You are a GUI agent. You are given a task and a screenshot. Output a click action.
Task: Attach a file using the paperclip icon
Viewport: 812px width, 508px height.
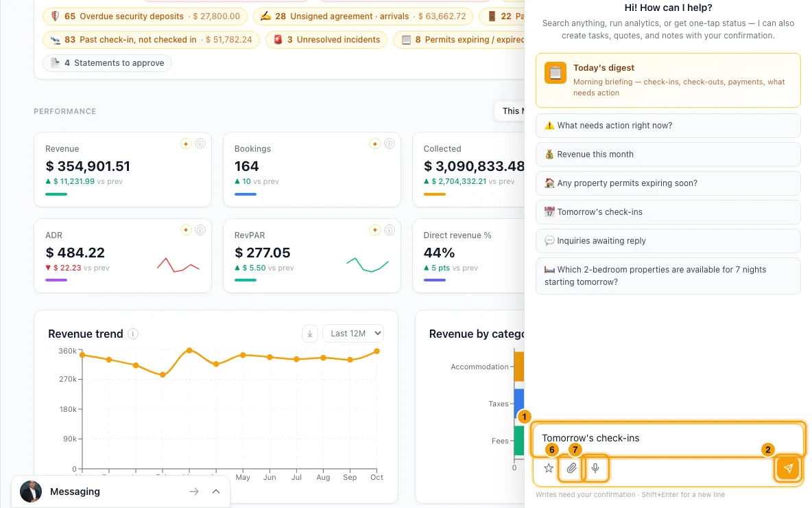click(571, 468)
